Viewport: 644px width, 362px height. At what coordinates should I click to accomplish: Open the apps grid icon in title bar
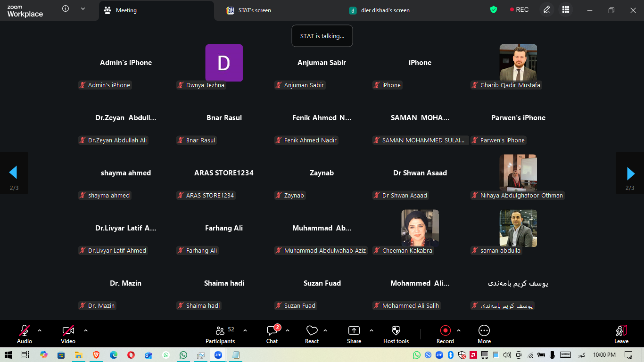[x=566, y=10]
